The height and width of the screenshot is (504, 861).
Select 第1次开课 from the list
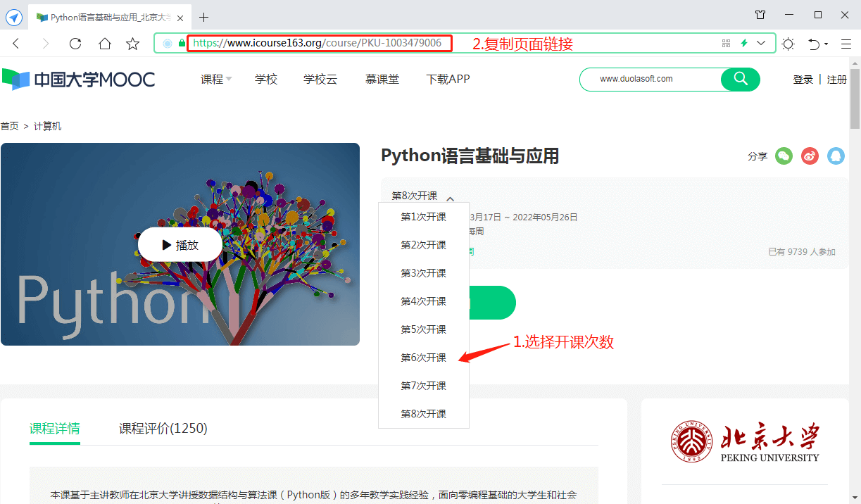[423, 217]
